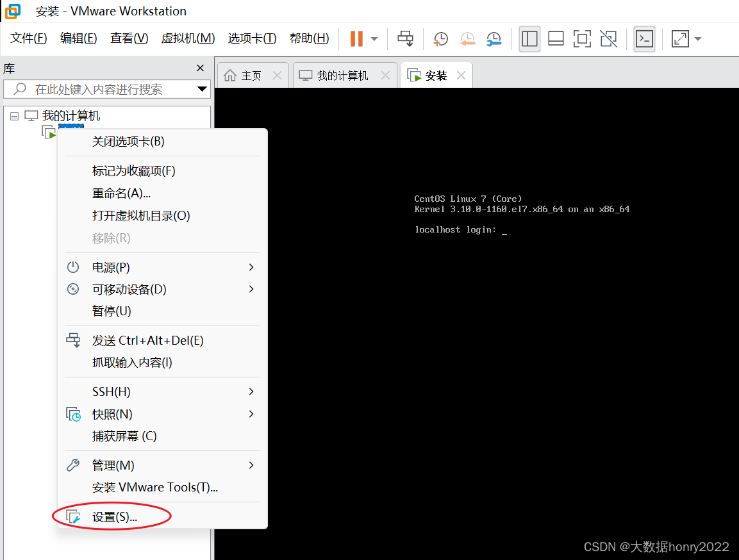
Task: Expand the 电源(P) submenu
Action: point(162,268)
